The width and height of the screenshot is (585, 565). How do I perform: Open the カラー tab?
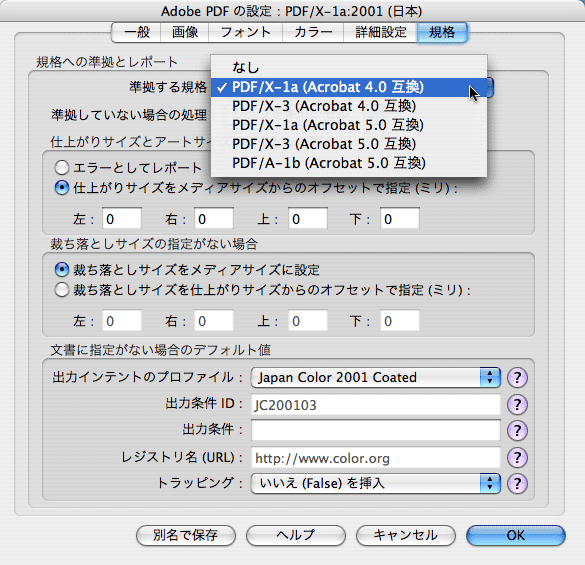click(x=313, y=32)
